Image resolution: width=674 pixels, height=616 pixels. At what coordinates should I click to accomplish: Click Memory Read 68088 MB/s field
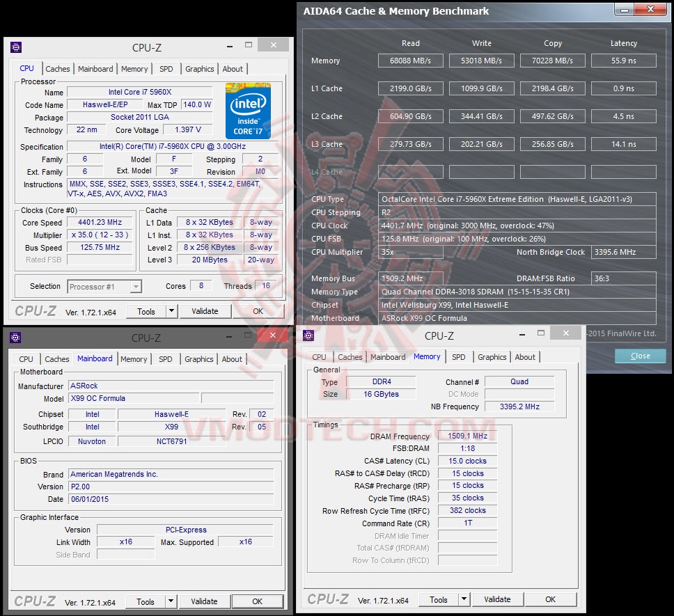pos(411,61)
